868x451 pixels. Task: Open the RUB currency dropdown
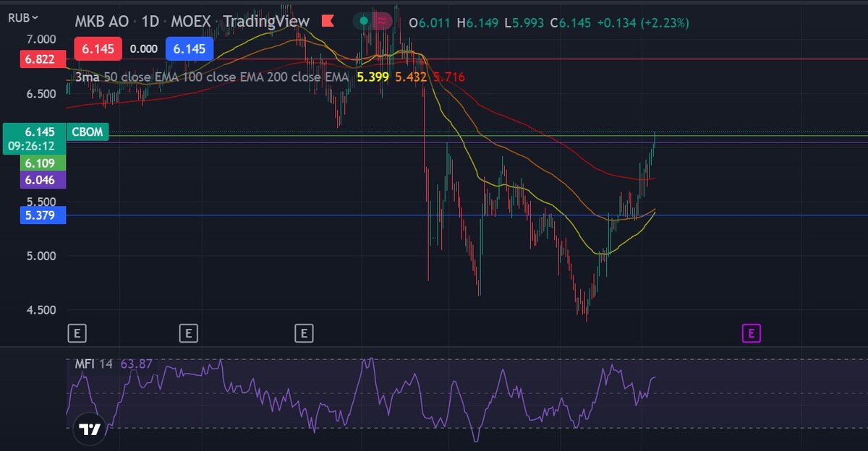click(24, 17)
